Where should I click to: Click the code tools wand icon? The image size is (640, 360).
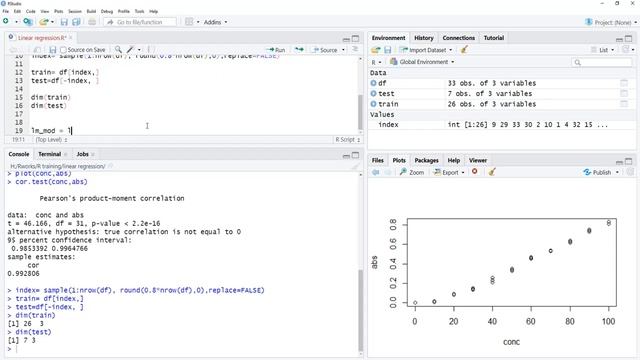(130, 49)
